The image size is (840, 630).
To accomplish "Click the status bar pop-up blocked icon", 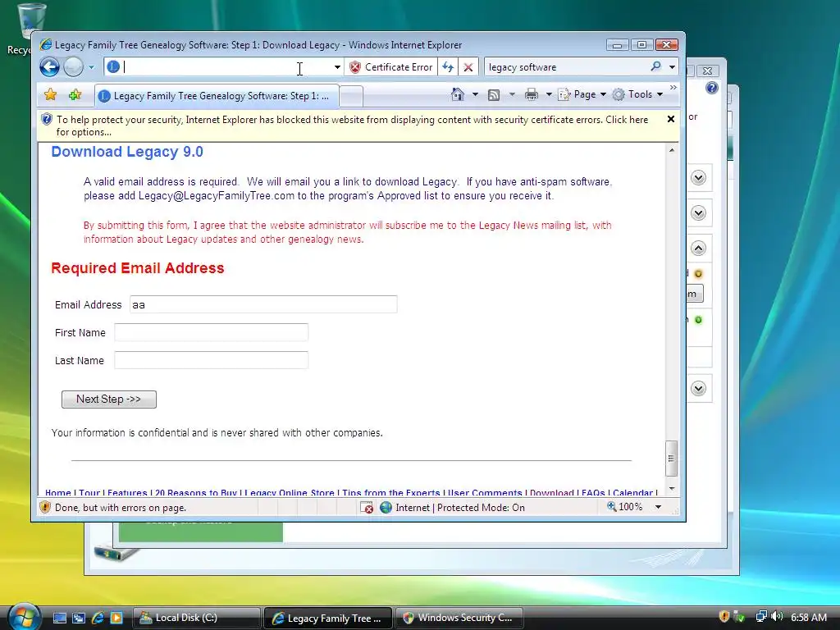I will point(367,507).
